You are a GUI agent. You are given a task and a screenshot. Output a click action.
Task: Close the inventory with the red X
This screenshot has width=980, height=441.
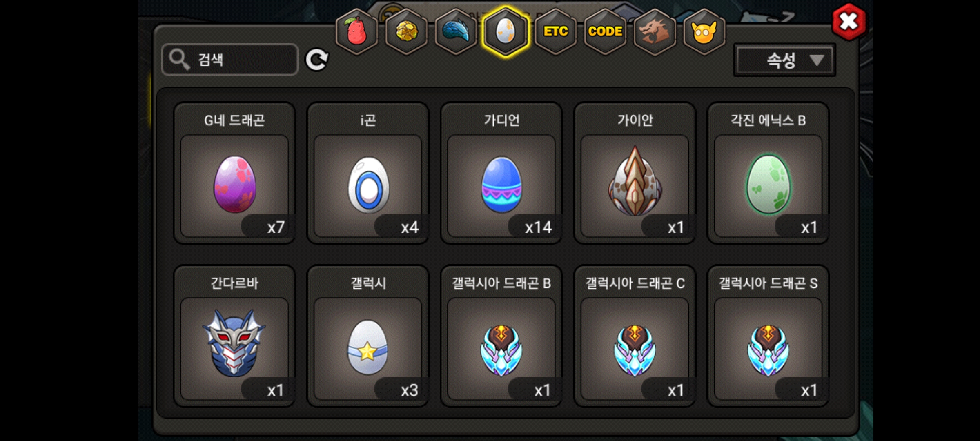[849, 22]
